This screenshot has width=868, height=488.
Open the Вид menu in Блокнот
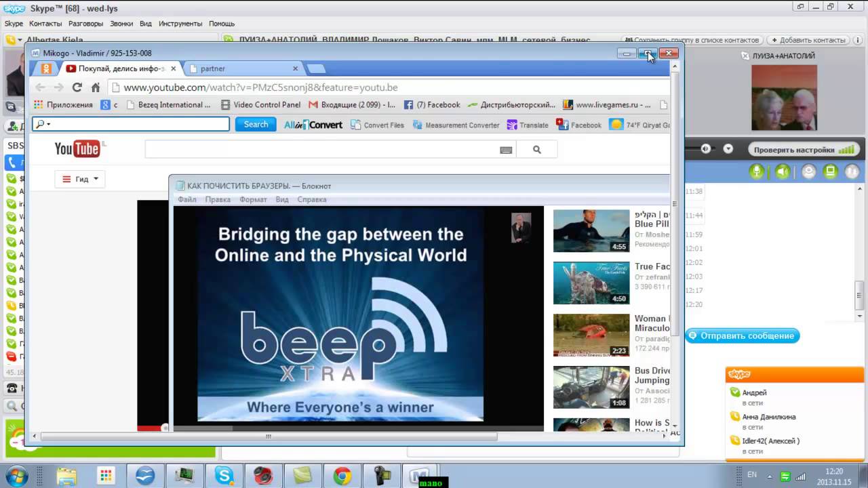coord(282,199)
